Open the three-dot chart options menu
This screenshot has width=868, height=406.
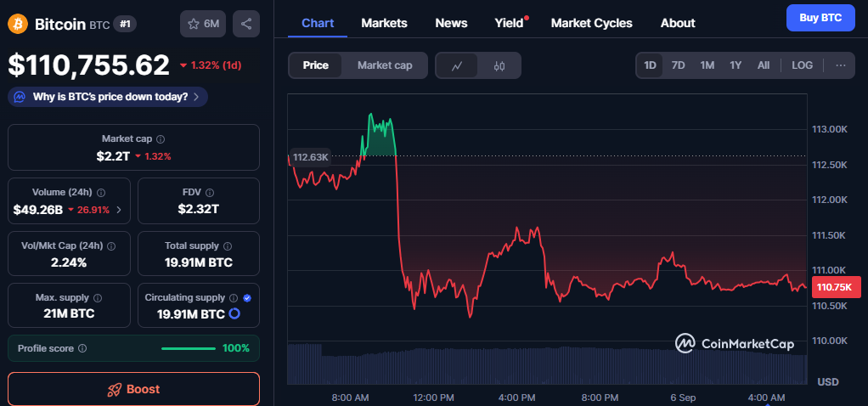point(840,65)
